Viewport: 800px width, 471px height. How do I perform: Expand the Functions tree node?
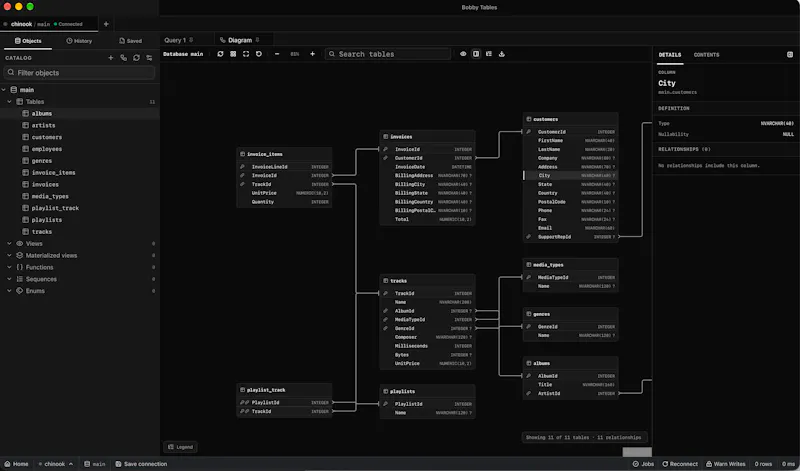(x=9, y=267)
